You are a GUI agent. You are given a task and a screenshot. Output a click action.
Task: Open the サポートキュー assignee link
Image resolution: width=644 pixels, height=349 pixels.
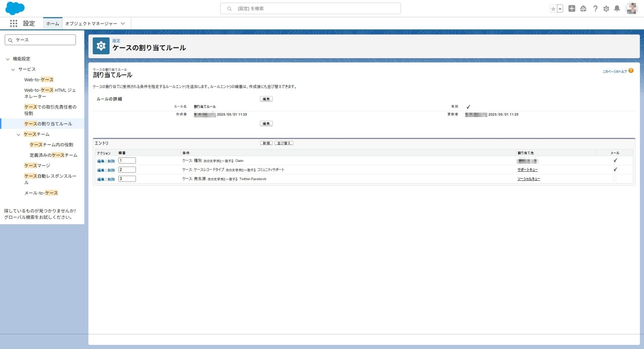point(527,170)
